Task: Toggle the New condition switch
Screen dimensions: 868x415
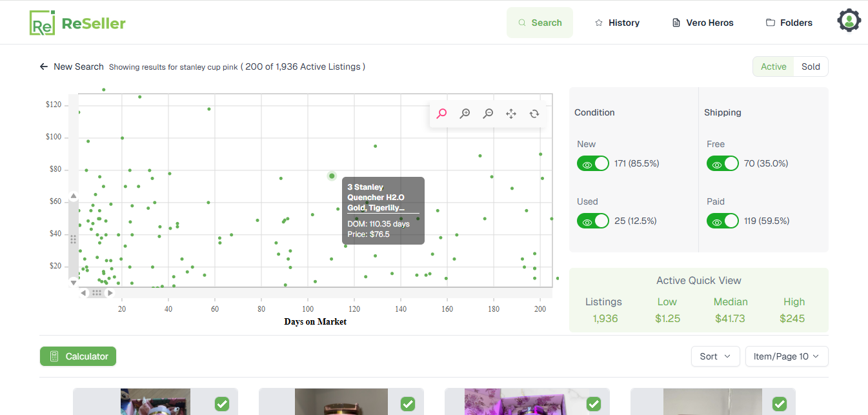Action: point(592,164)
